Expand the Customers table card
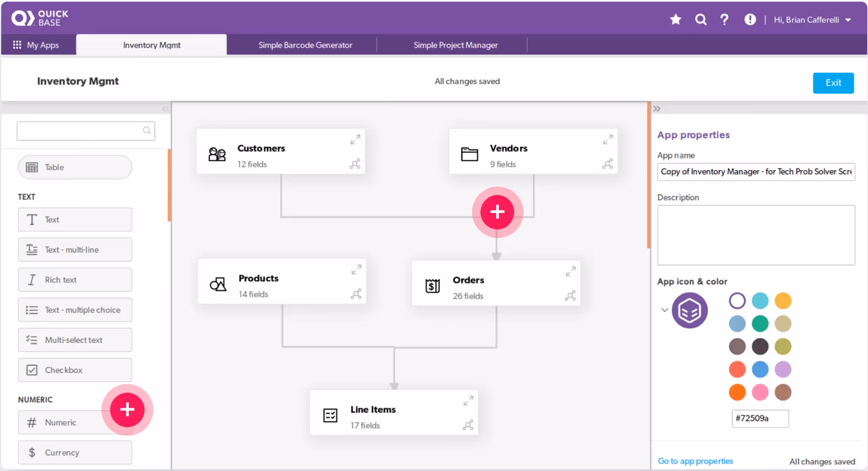The image size is (868, 471). [x=355, y=139]
